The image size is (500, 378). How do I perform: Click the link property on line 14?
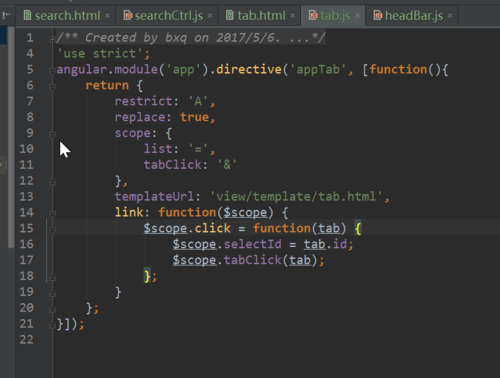point(129,212)
